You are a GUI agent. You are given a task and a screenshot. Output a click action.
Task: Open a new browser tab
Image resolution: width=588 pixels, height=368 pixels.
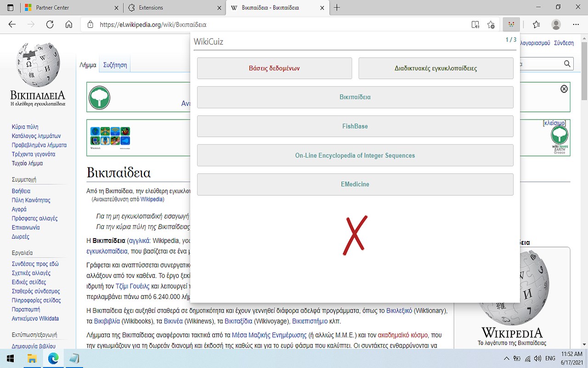coord(337,7)
